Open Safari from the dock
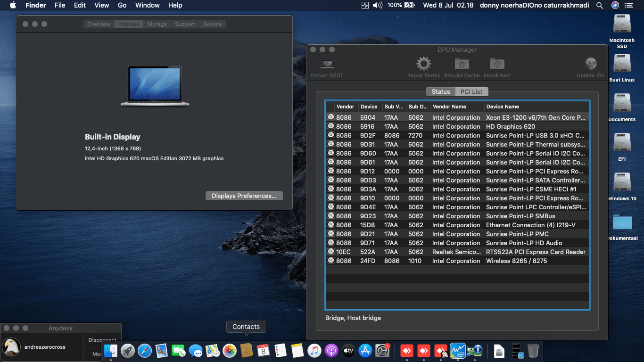Image resolution: width=644 pixels, height=362 pixels. point(145,351)
